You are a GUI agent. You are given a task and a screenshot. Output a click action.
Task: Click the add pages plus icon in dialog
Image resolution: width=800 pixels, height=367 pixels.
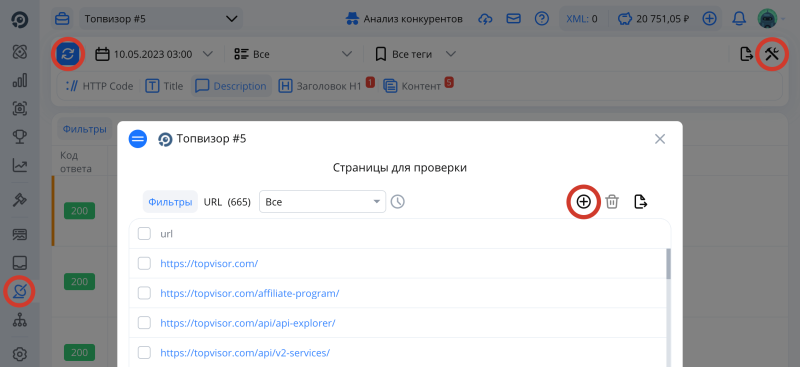[583, 202]
